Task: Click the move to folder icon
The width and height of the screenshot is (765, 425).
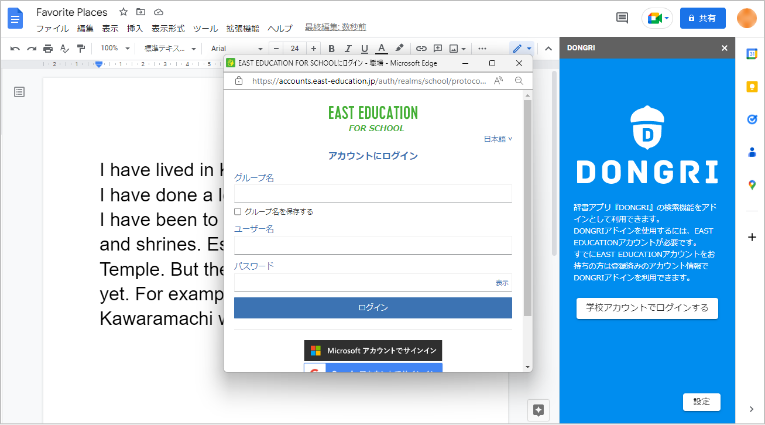Action: click(x=141, y=12)
